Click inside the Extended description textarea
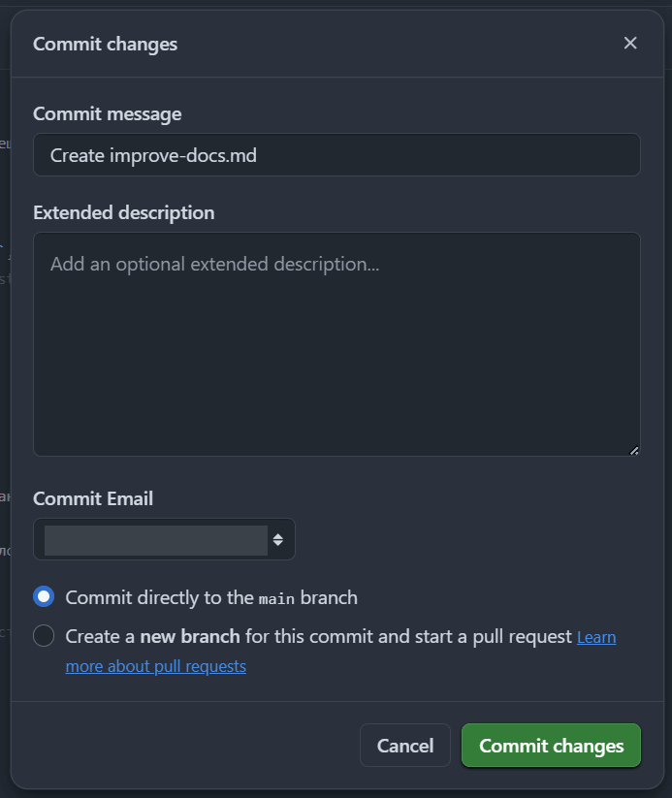This screenshot has height=798, width=672. [336, 344]
